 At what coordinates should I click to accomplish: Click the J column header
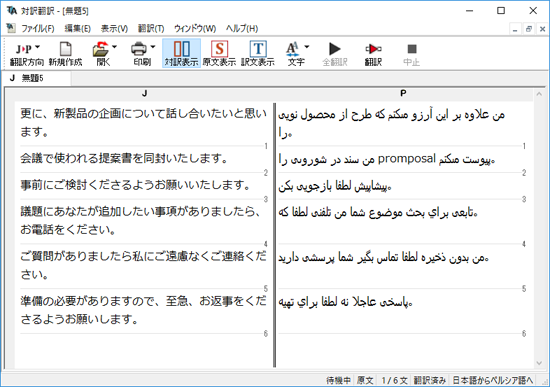coord(145,93)
